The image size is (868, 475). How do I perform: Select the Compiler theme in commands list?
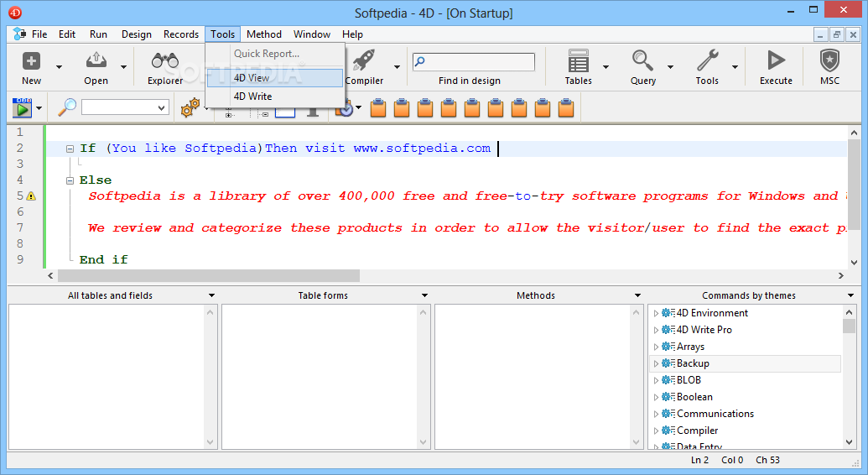pos(745,431)
